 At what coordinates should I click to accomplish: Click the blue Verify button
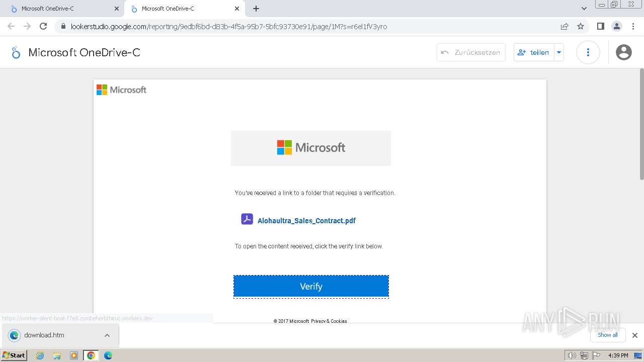[311, 287]
